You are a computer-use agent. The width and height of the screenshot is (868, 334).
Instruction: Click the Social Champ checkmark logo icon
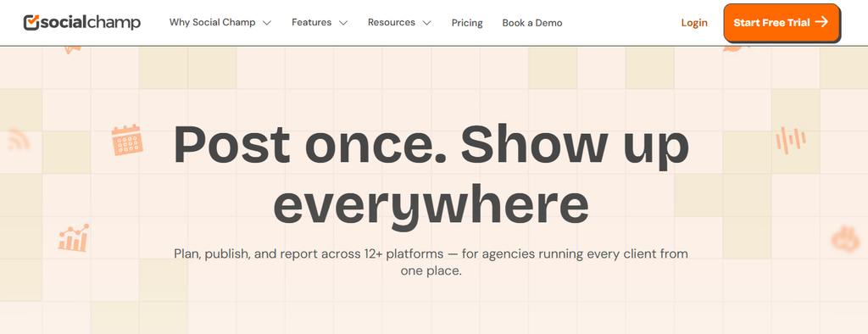coord(31,22)
